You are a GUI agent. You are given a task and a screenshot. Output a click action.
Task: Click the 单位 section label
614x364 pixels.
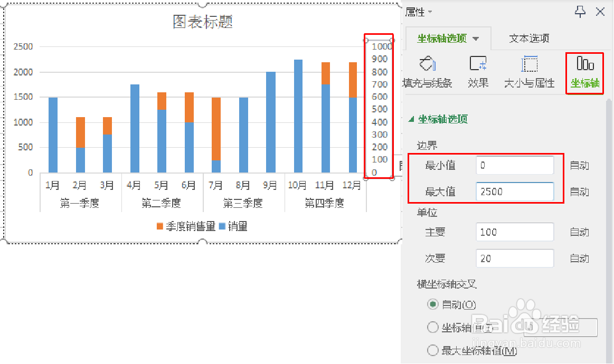click(427, 213)
